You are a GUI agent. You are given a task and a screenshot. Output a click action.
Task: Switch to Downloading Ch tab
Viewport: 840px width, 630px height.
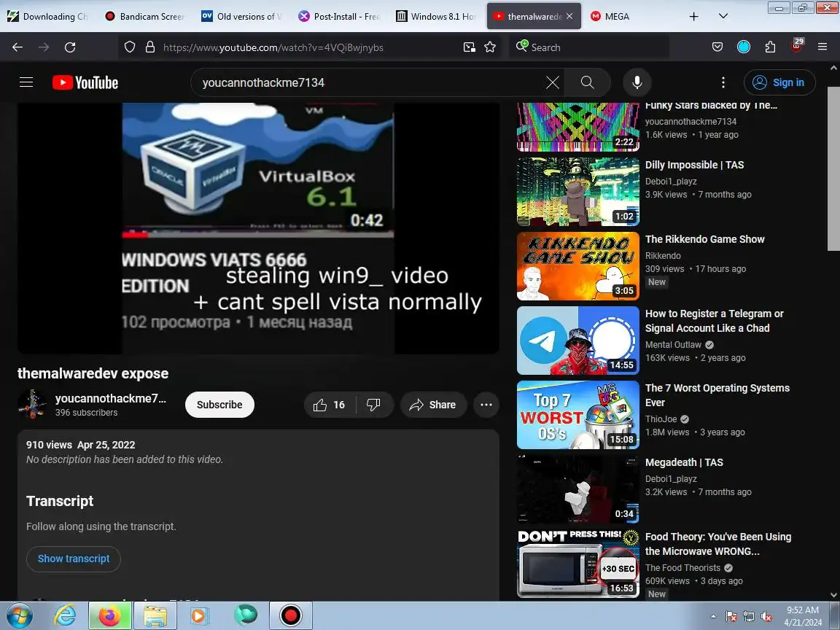point(47,16)
